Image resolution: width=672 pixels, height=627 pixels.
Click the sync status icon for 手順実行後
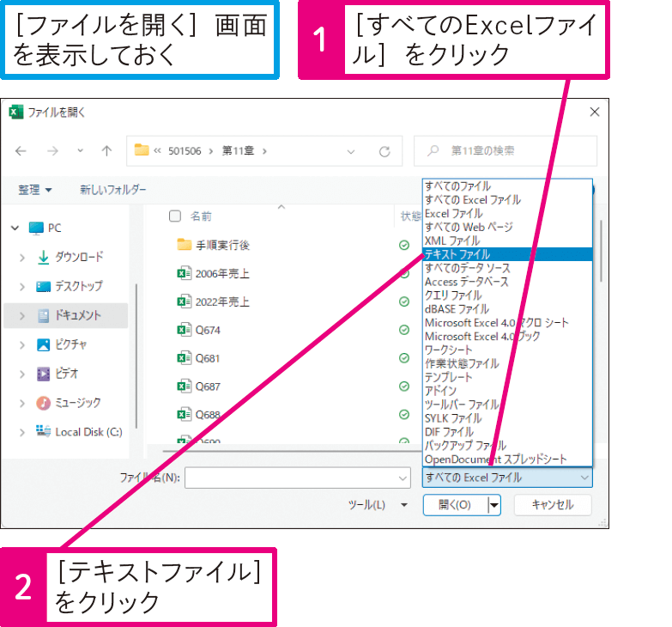pyautogui.click(x=404, y=245)
